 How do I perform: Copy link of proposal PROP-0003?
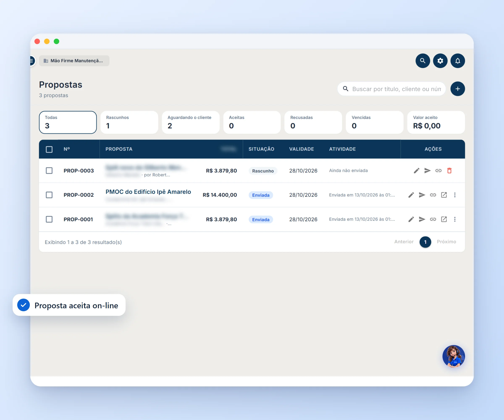[438, 171]
